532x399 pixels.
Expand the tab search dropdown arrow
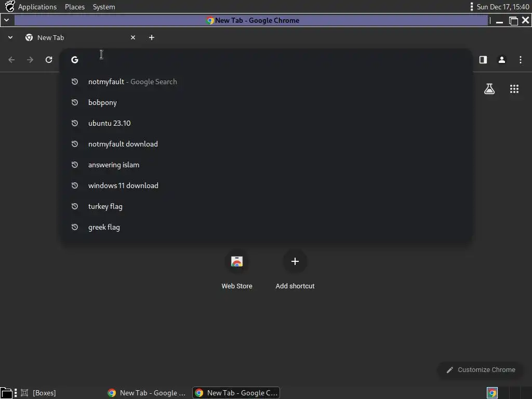click(10, 37)
